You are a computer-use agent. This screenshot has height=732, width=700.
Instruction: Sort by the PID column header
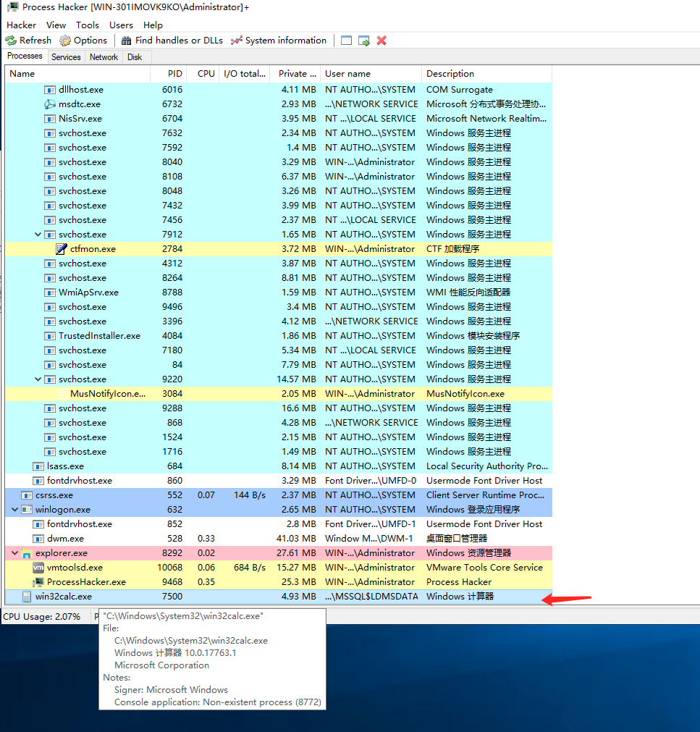coord(169,74)
